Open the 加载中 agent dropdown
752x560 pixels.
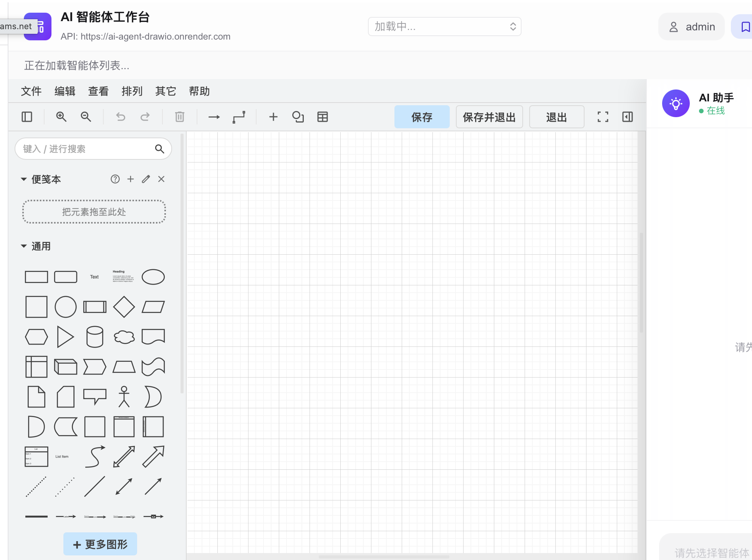444,27
